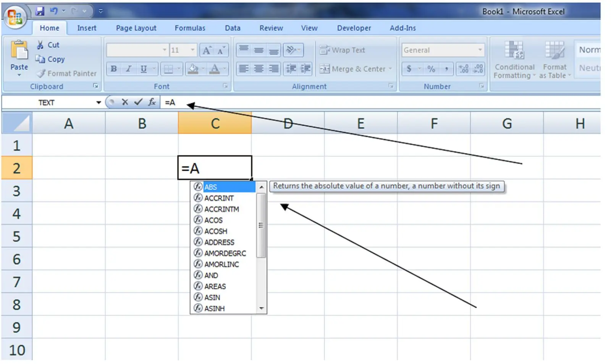Go to the Page Layout tab

pos(136,28)
